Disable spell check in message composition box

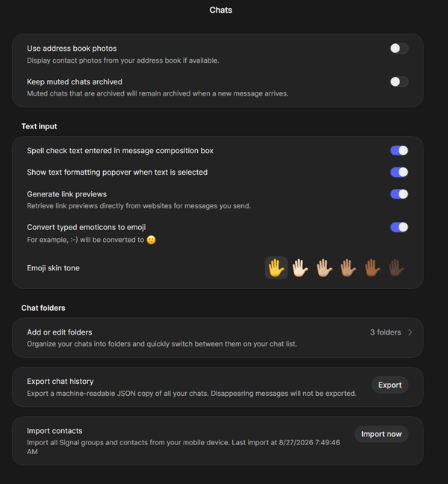399,151
